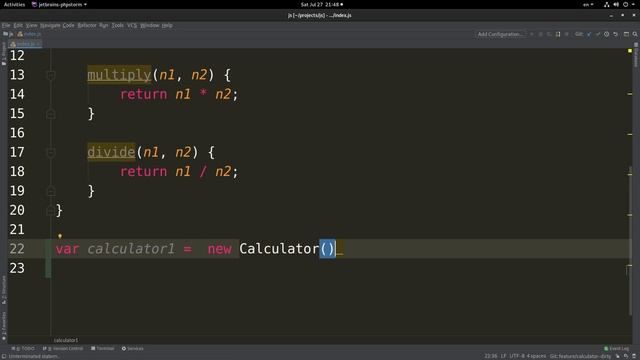Viewport: 640px width, 360px height.
Task: Collapse the multiply method fold marker
Action: 51,75
